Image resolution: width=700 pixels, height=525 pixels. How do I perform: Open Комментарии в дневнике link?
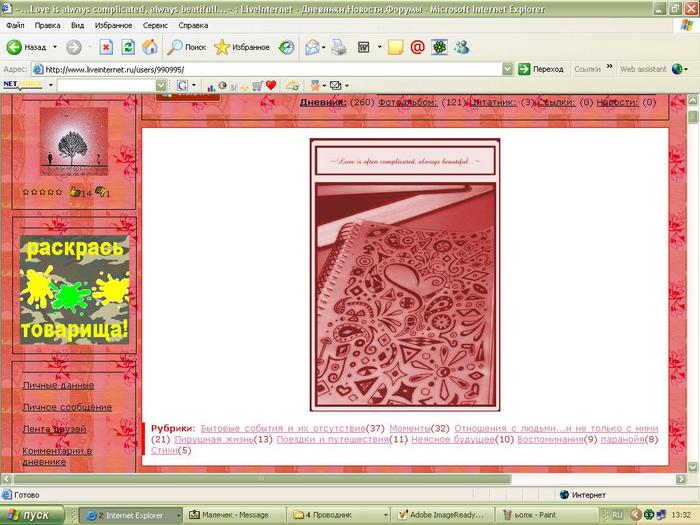point(57,456)
